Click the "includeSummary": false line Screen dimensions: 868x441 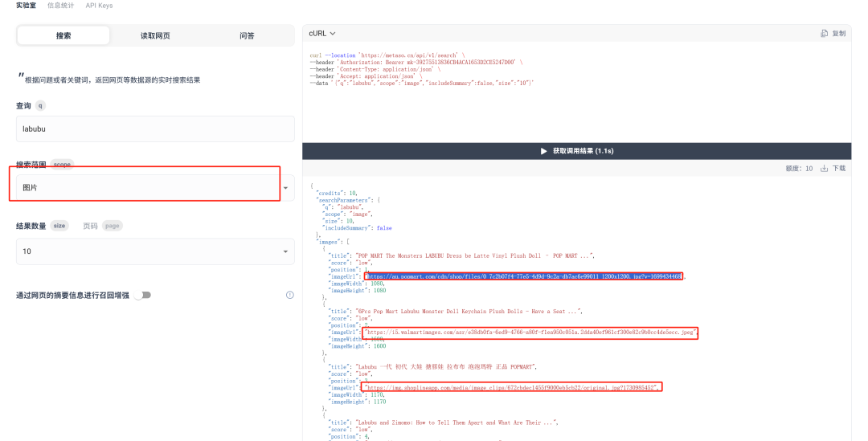357,228
